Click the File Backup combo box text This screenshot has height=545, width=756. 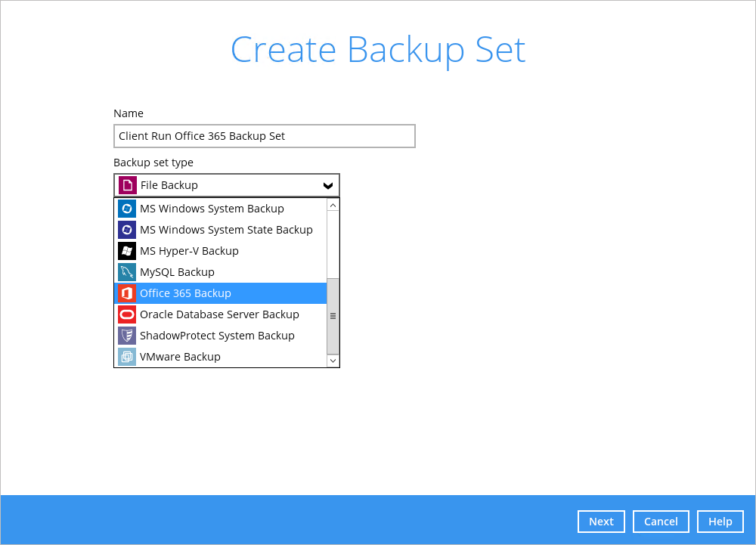click(169, 185)
